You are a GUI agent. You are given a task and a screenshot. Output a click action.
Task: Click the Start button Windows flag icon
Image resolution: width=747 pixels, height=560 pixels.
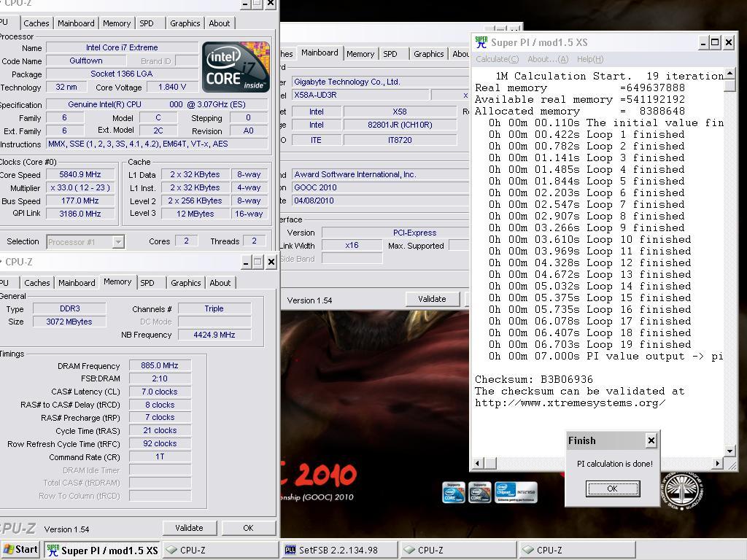tap(9, 549)
